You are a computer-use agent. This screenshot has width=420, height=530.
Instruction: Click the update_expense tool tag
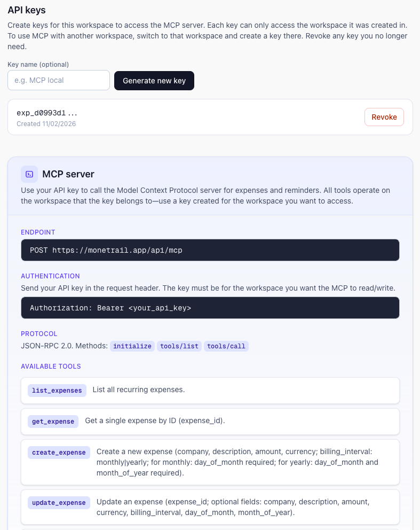59,503
